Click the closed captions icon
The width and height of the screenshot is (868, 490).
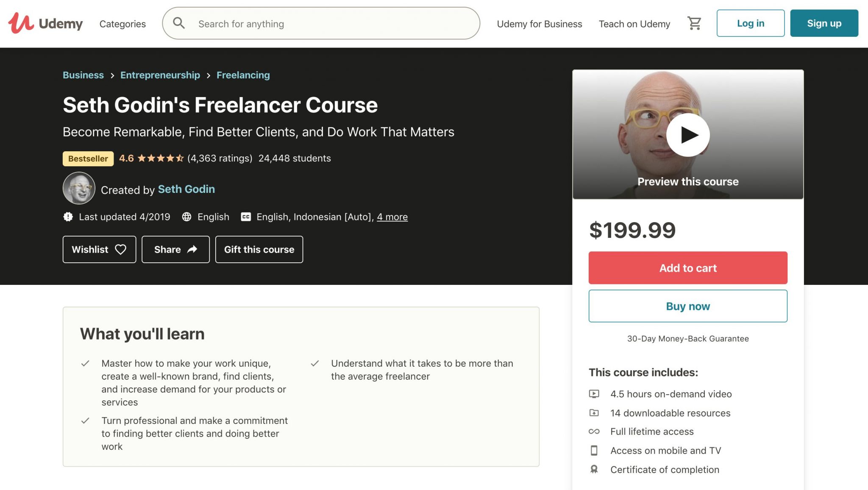(x=246, y=217)
